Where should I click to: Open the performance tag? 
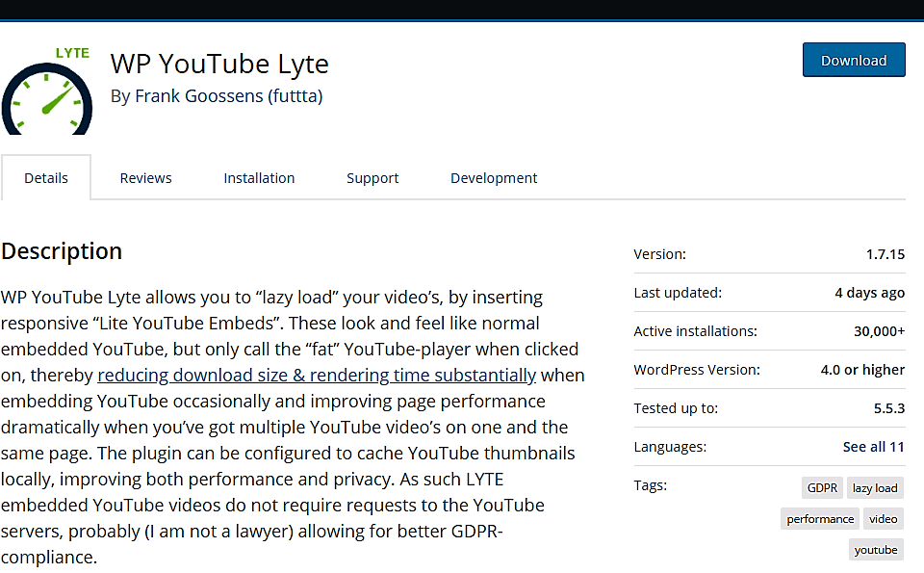[820, 519]
